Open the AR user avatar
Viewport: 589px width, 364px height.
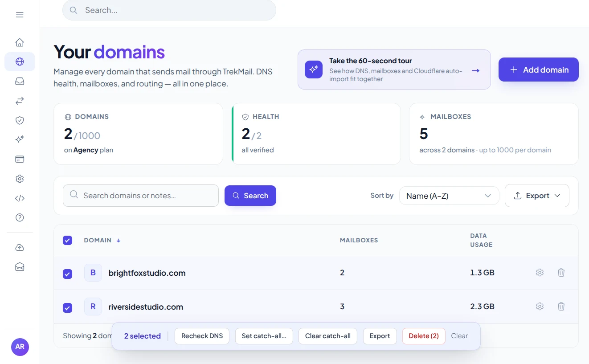point(20,347)
